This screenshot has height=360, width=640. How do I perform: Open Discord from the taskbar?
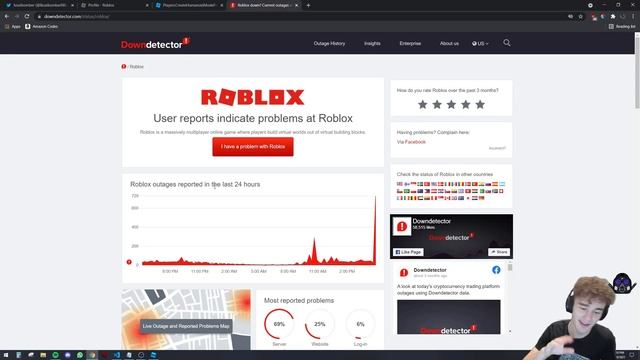coord(67,355)
